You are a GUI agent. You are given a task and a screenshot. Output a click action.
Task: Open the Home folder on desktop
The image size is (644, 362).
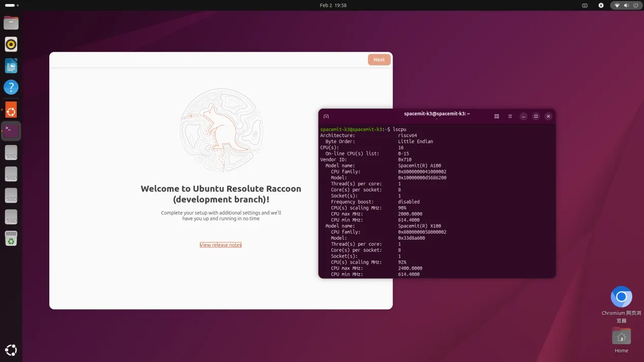pos(621,337)
